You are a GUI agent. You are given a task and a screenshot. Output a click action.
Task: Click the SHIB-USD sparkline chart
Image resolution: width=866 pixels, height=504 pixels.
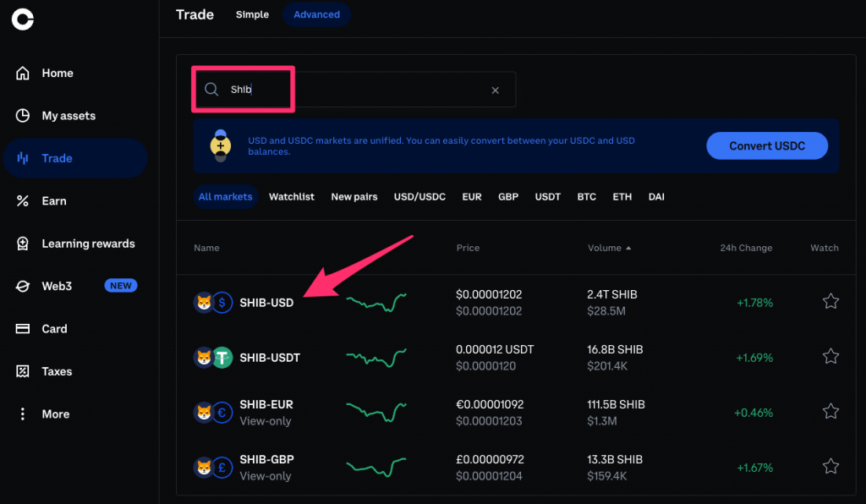376,303
